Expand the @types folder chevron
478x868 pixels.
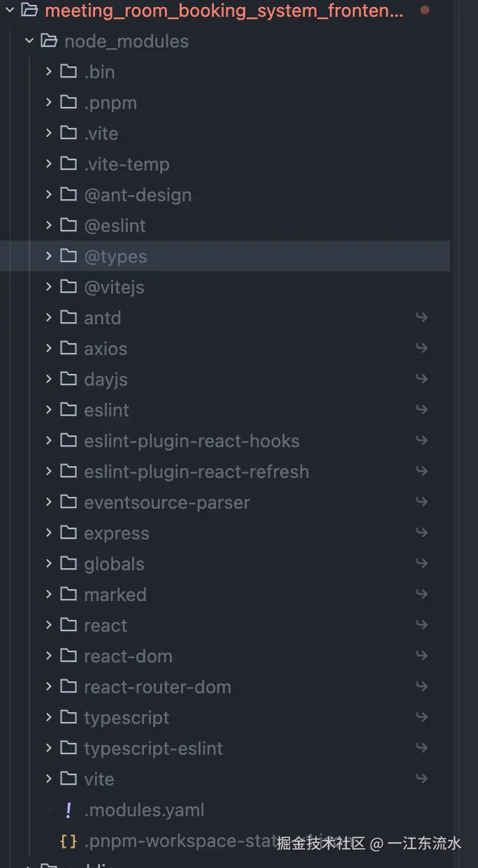tap(48, 256)
